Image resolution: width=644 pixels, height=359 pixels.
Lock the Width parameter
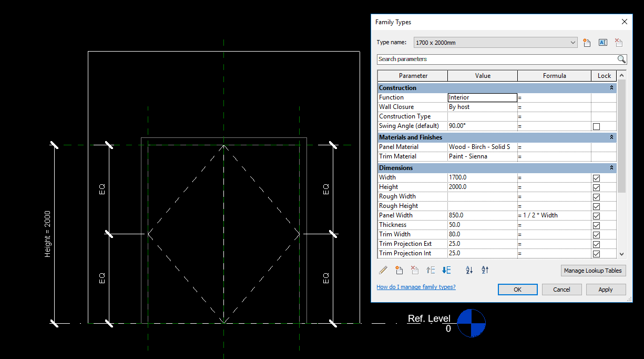(x=596, y=178)
